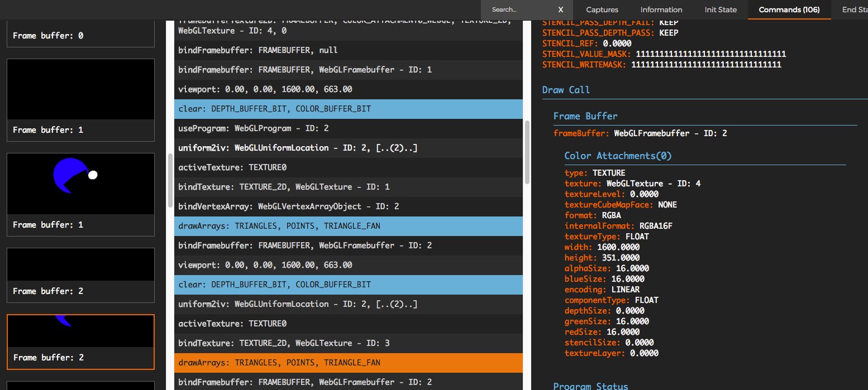868x390 pixels.
Task: Clear the search field with the X icon
Action: [561, 9]
